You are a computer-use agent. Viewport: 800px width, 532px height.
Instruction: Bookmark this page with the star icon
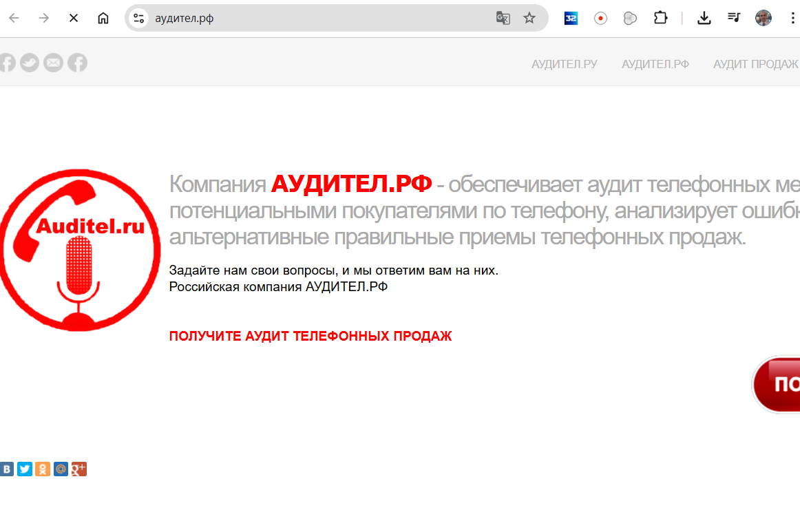click(x=529, y=19)
